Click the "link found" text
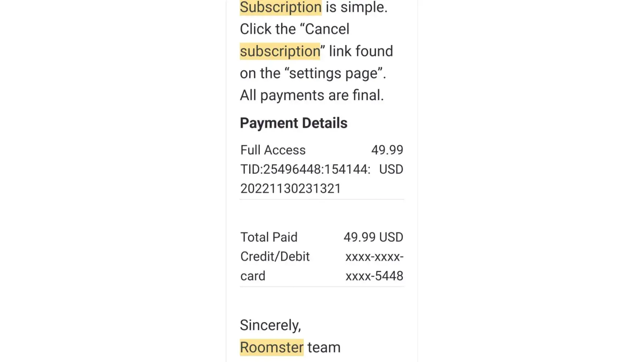The height and width of the screenshot is (362, 644). pyautogui.click(x=361, y=51)
